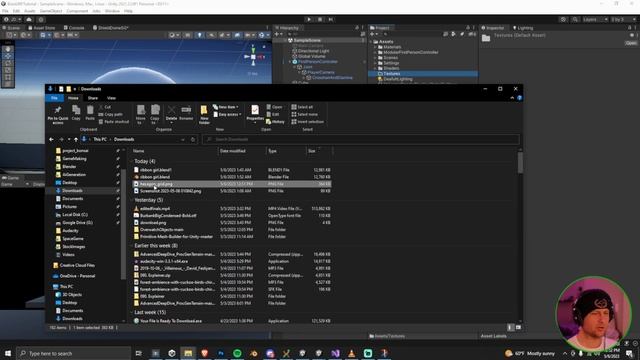Viewport: 640px width, 360px height.
Task: Open the Easy access dropdown
Action: coord(227,114)
